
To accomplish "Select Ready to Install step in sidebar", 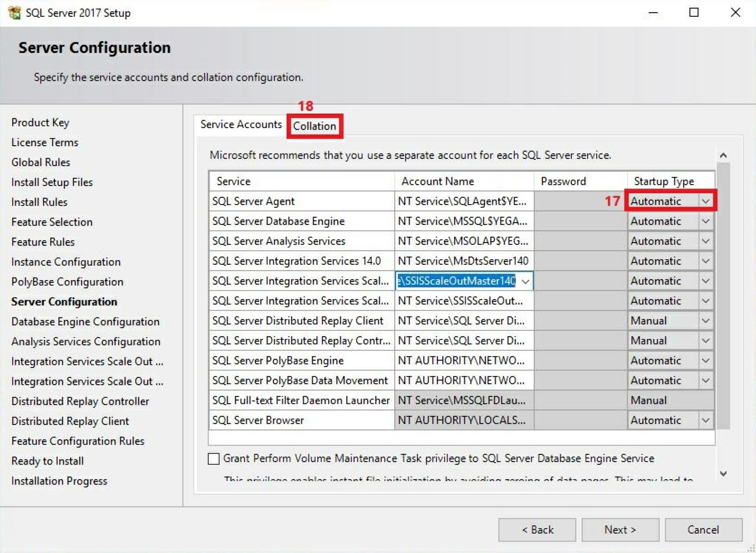I will [48, 461].
